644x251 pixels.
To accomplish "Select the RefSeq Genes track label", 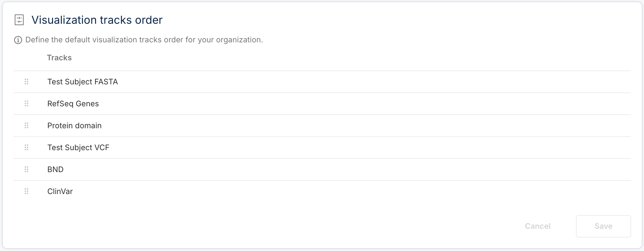I will click(73, 104).
